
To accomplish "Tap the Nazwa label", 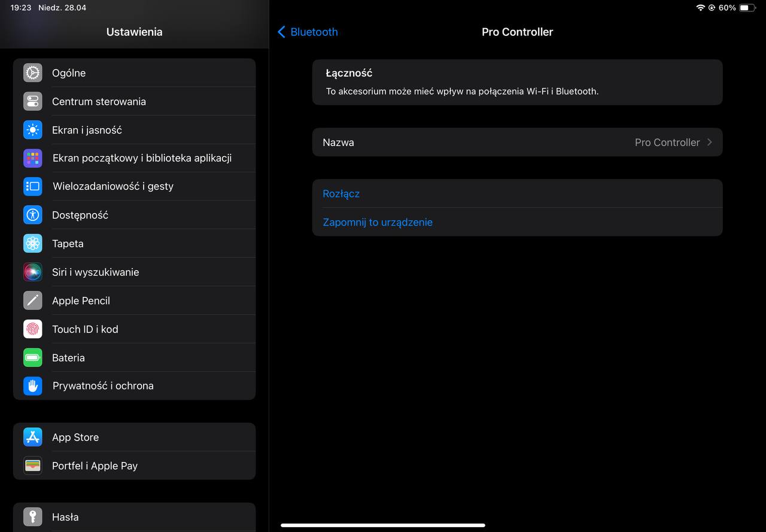I will click(x=338, y=142).
